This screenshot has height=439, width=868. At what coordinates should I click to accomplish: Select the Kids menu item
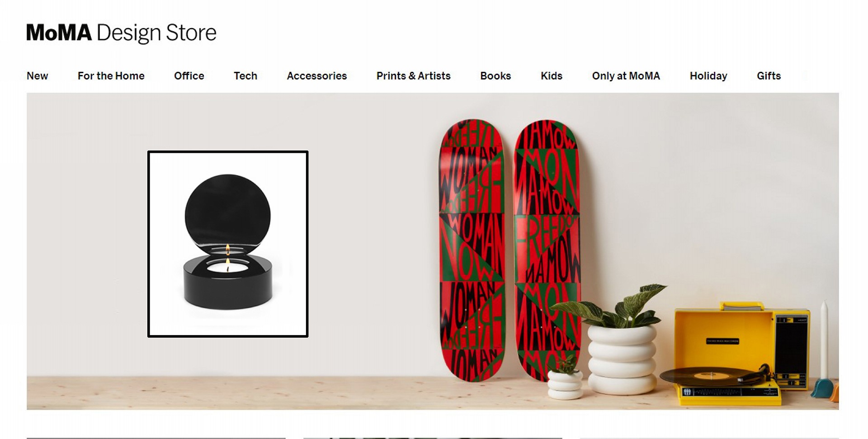tap(552, 76)
